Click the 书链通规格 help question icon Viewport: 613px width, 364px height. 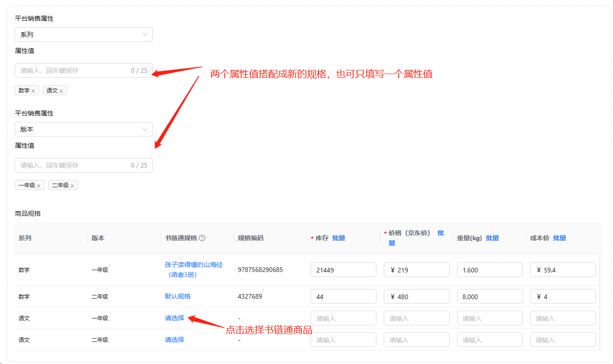click(202, 238)
